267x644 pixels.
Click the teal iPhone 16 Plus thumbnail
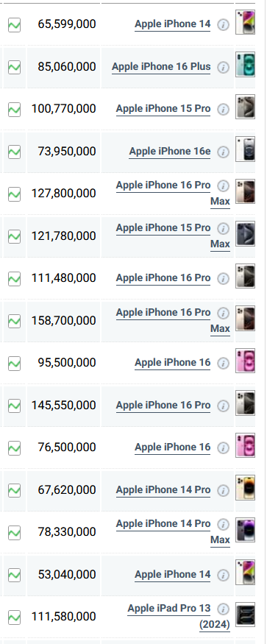(x=245, y=65)
